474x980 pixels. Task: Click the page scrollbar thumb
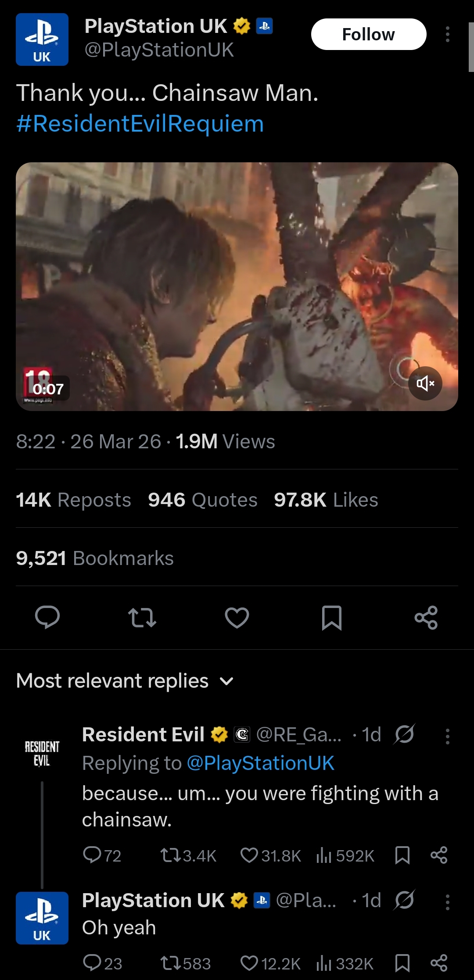(471, 47)
